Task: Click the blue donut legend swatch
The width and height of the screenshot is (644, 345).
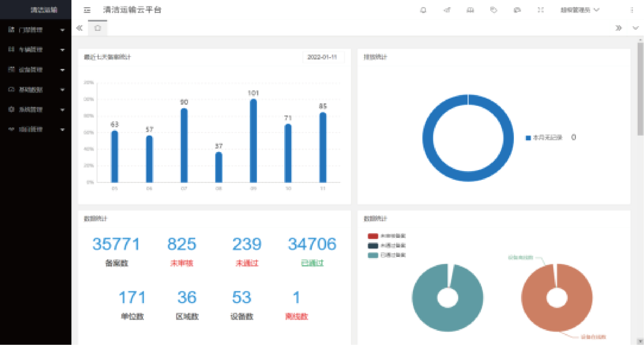Action: pyautogui.click(x=528, y=138)
